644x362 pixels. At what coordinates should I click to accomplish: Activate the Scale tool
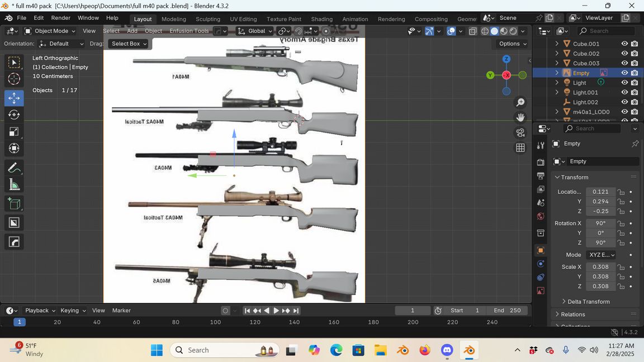(14, 132)
